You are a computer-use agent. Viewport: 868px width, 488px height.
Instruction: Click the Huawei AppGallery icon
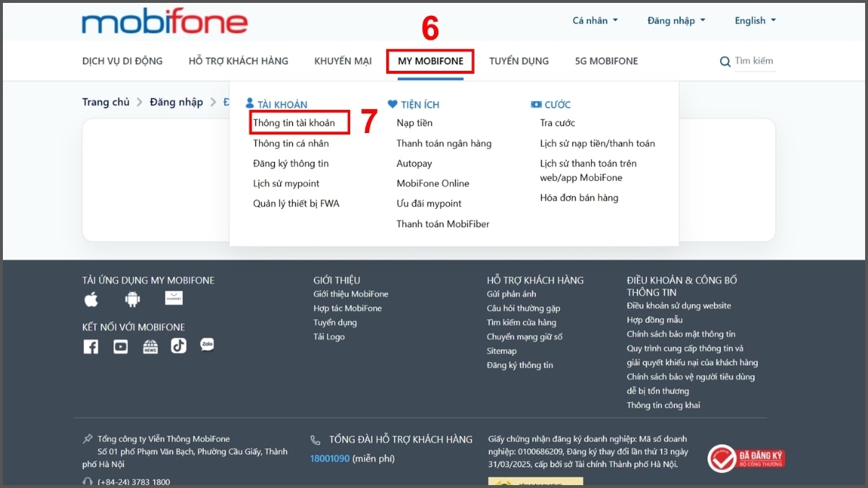[174, 298]
